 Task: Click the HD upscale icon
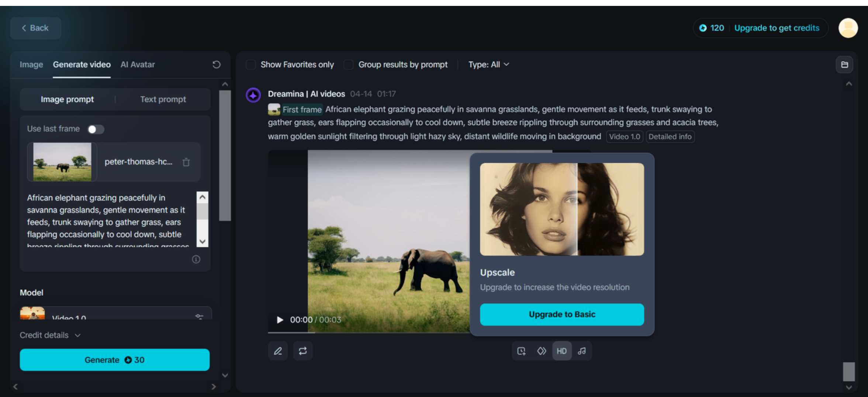[562, 351]
